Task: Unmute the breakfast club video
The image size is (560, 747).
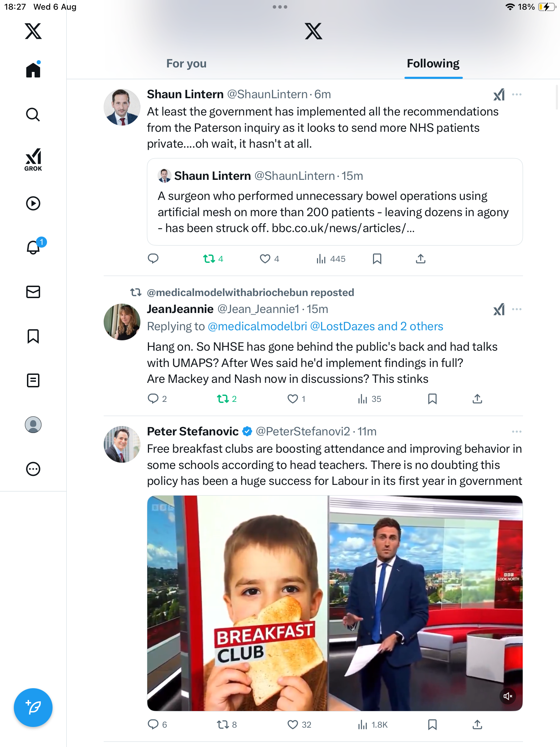Action: (x=508, y=696)
